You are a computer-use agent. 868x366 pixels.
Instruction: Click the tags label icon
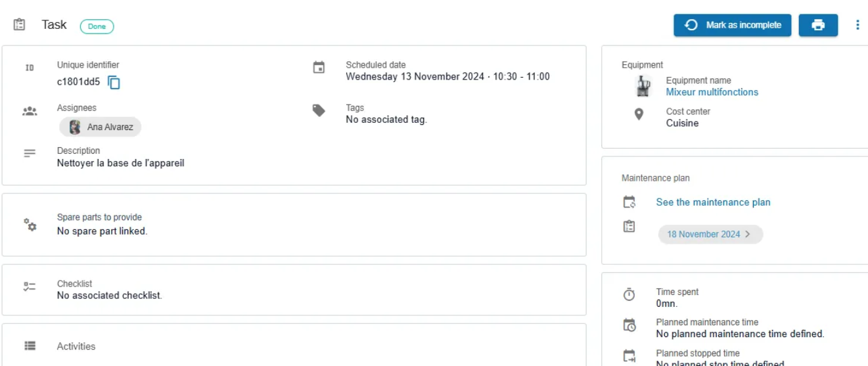tap(319, 110)
